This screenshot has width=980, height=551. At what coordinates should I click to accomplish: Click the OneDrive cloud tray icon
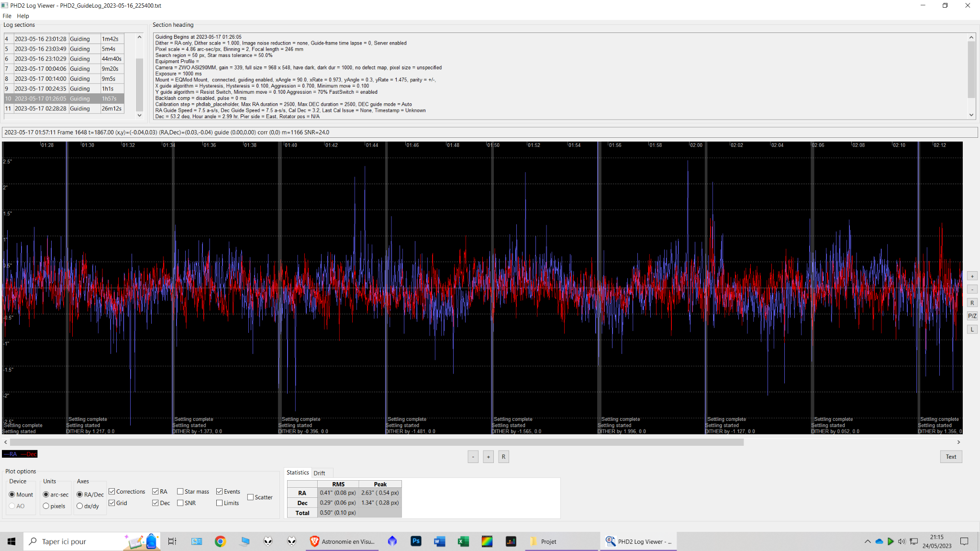879,541
